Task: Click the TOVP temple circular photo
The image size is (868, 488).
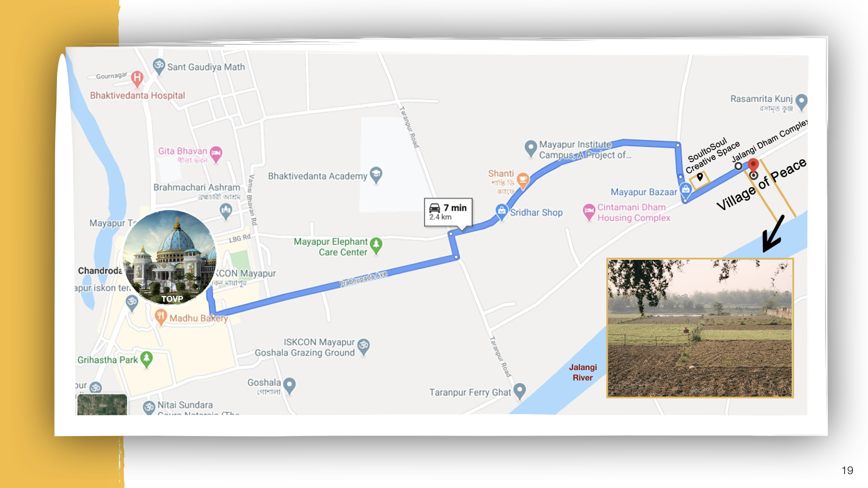Action: coord(170,257)
